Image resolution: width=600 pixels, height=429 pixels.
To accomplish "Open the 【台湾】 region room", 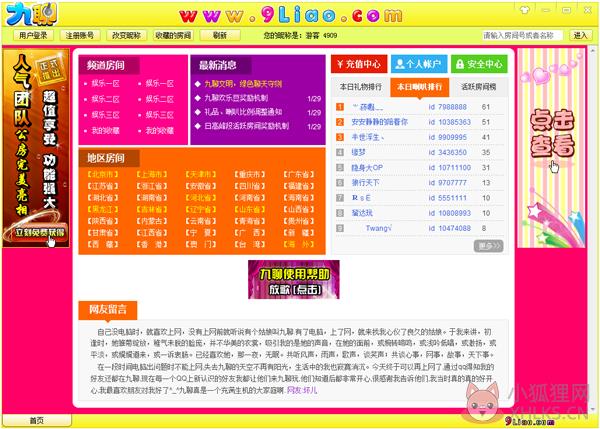I will pos(249,244).
